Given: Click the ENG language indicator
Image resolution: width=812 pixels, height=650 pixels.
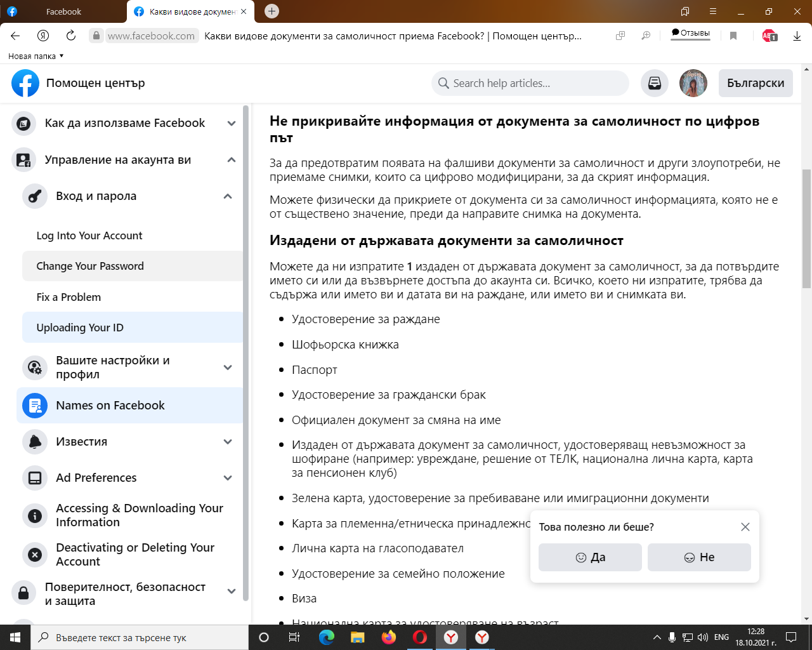Looking at the screenshot, I should point(721,637).
